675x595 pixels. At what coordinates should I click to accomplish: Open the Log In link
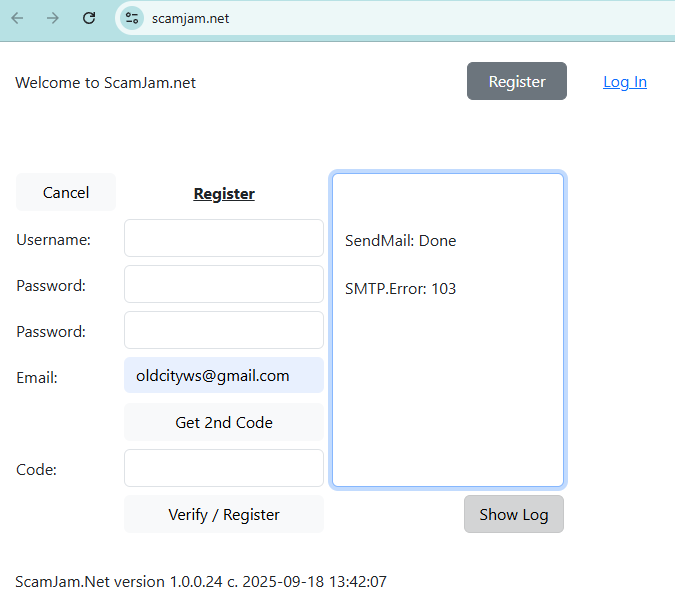624,82
